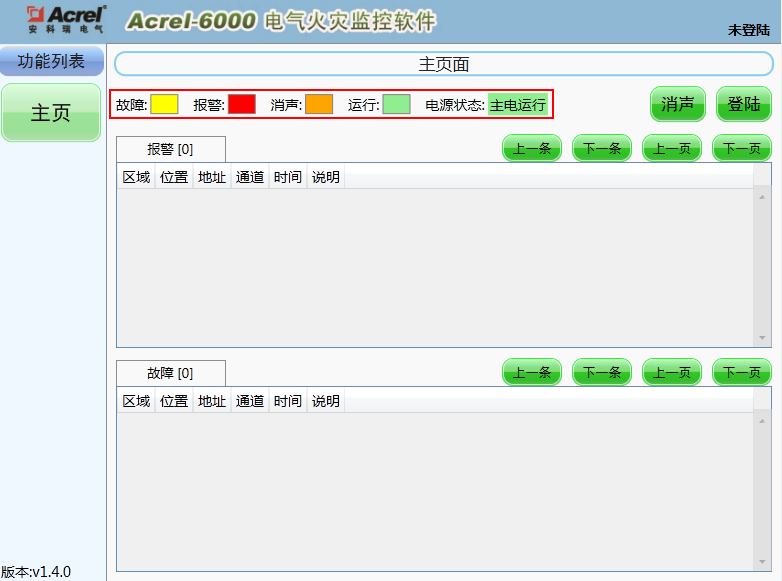This screenshot has height=581, width=782.
Task: Go to 上一页 in the 故障 panel
Action: click(671, 373)
